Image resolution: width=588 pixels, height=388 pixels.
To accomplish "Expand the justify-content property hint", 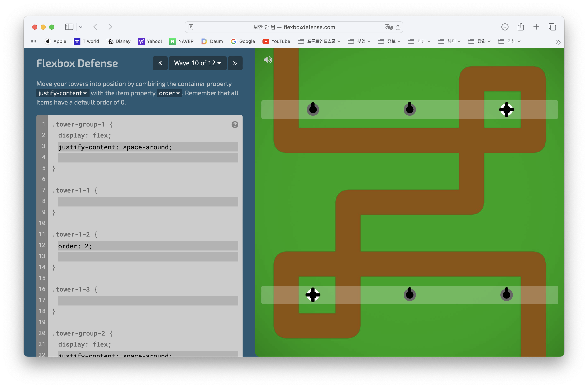I will tap(63, 93).
